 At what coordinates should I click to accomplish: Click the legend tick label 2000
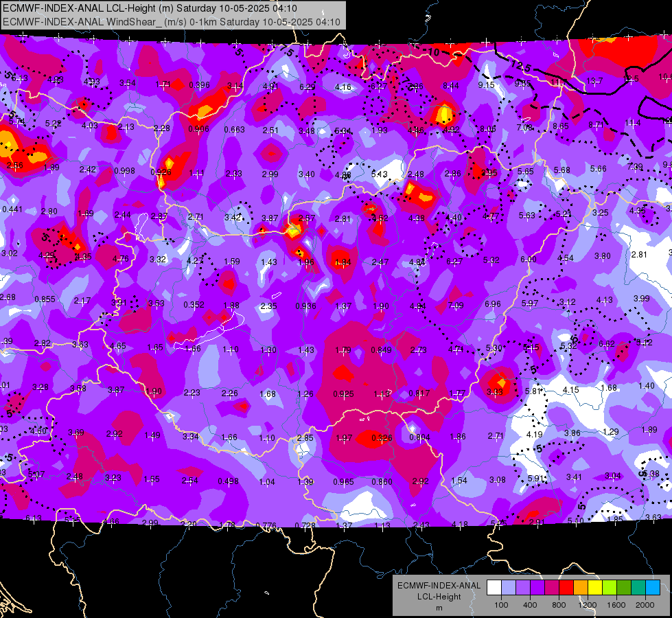(x=645, y=605)
